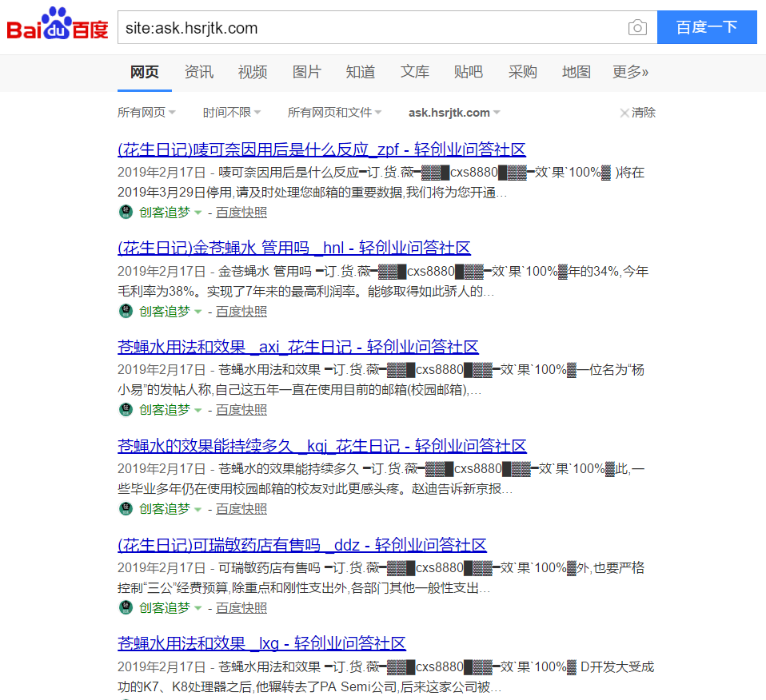The image size is (766, 700).
Task: Click the avatar icon on the 可瑞敏药店 result
Action: (126, 607)
